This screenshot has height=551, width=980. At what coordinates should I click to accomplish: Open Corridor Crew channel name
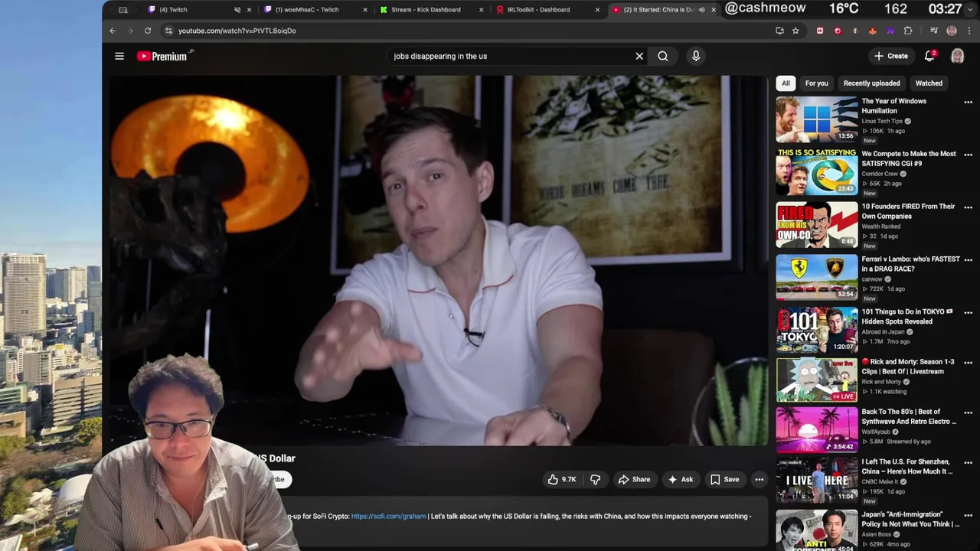pos(879,174)
